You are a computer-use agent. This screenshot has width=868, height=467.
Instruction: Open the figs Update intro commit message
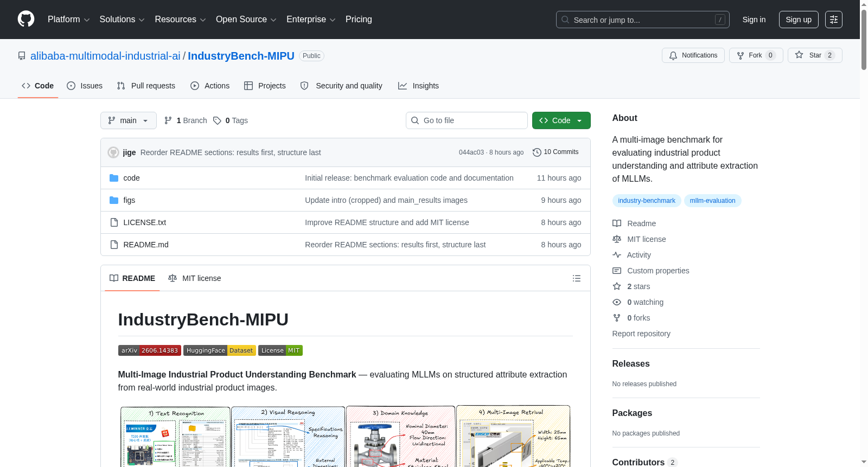click(x=386, y=200)
